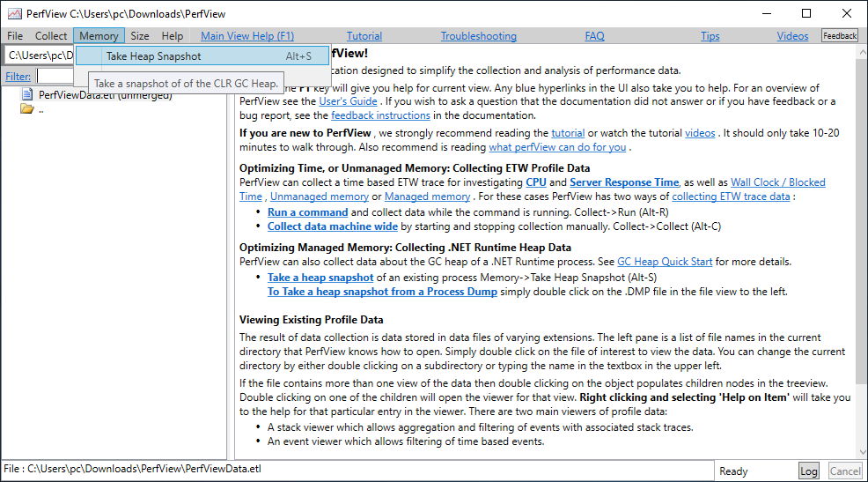Choose Take Heap Snapshot menu entry
868x482 pixels.
tap(202, 56)
